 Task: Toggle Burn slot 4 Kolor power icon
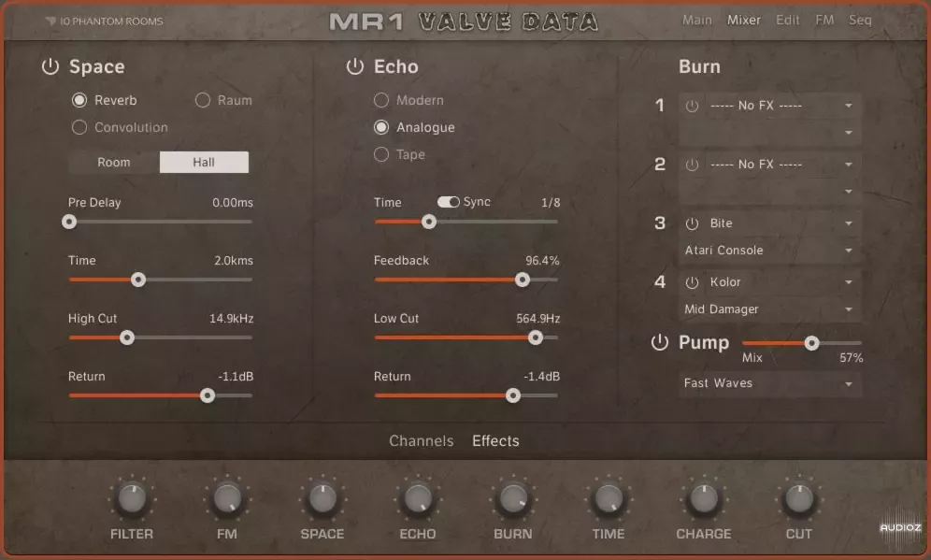(692, 282)
